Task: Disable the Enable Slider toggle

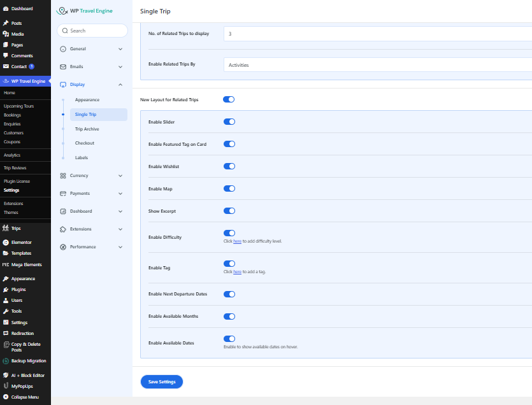Action: [x=229, y=122]
